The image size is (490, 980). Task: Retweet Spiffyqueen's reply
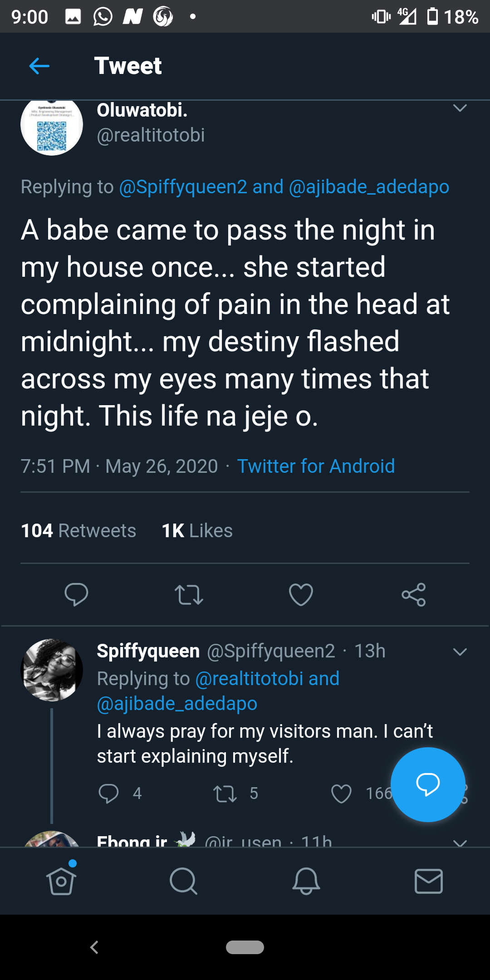pos(225,794)
